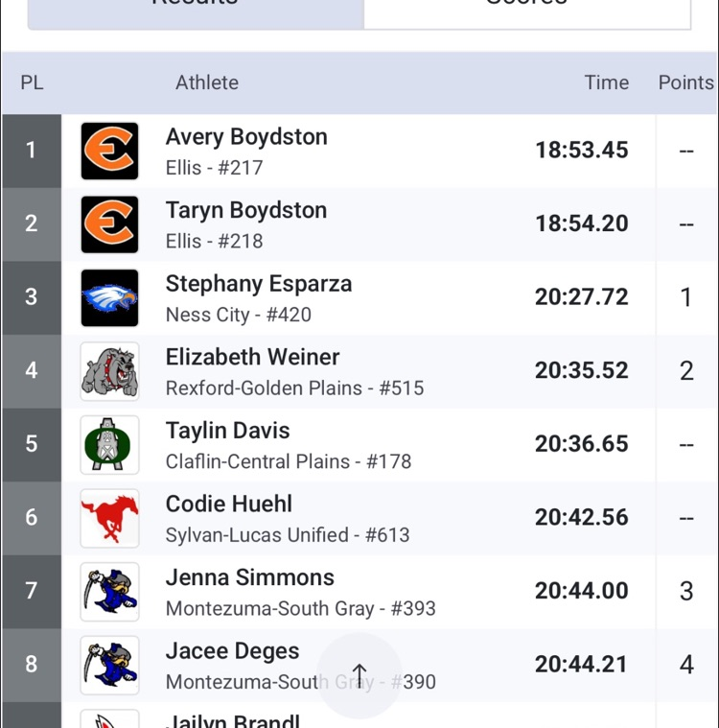Switch to the Scores tab
Viewport: 719px width, 728px height.
[526, 10]
